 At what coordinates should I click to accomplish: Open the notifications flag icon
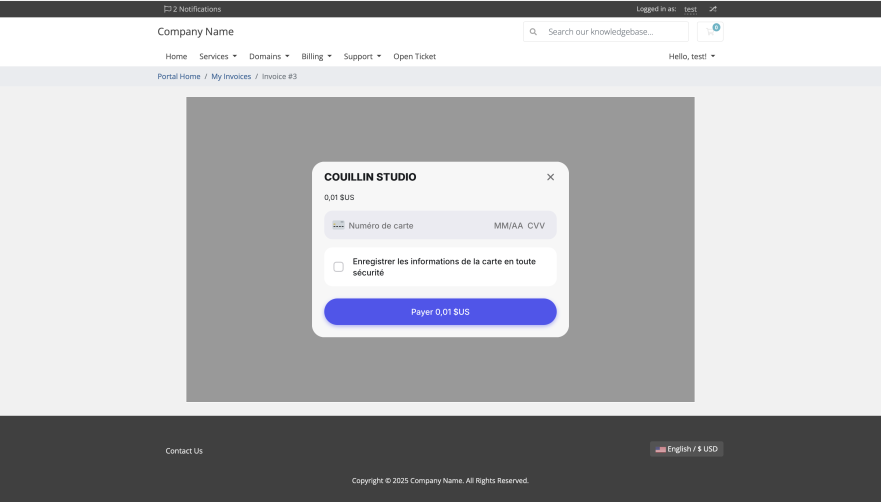click(167, 9)
